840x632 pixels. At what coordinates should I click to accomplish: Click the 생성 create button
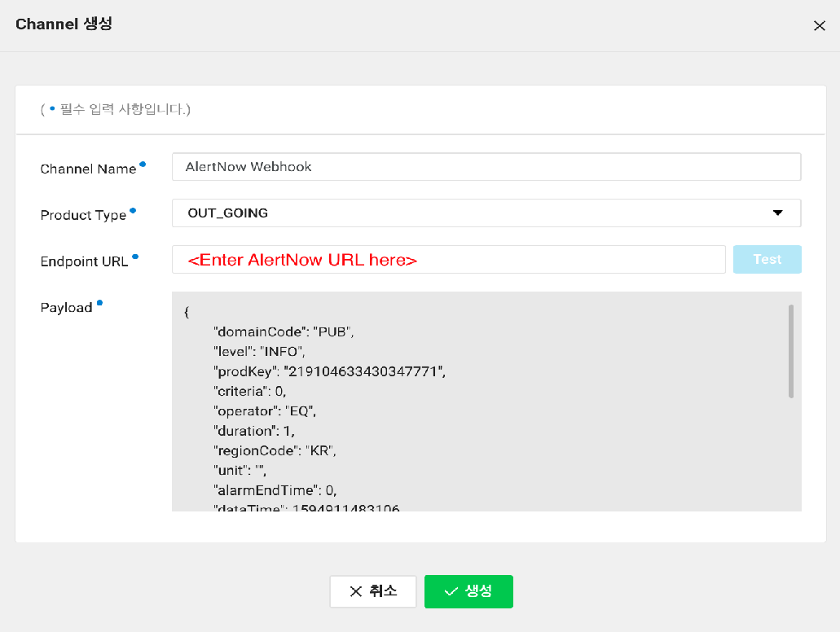coord(468,592)
